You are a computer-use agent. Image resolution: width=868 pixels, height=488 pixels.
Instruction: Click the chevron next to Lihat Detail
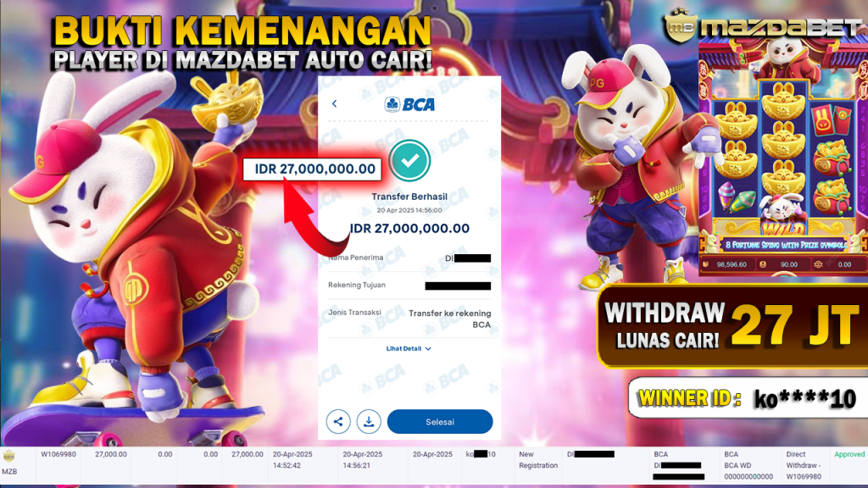point(428,349)
